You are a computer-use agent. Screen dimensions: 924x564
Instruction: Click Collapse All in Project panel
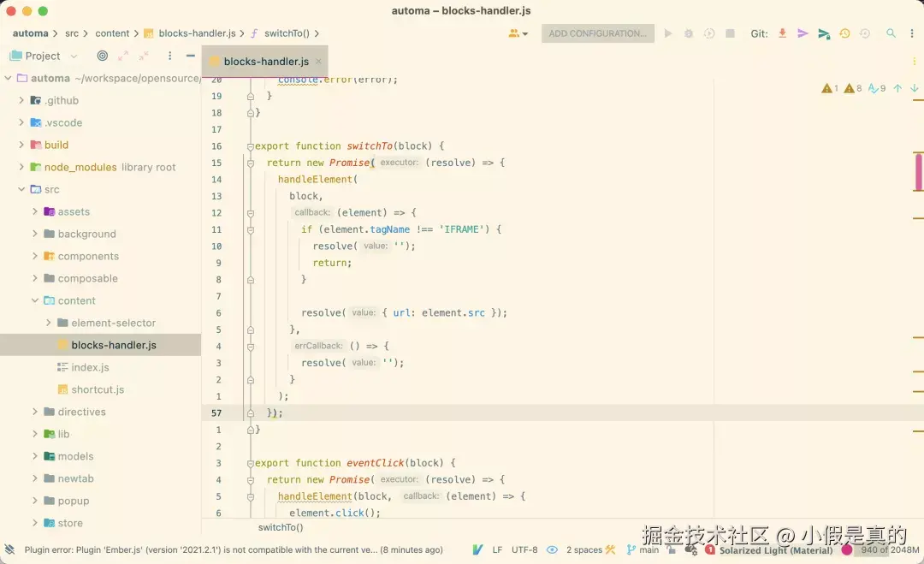pos(144,56)
